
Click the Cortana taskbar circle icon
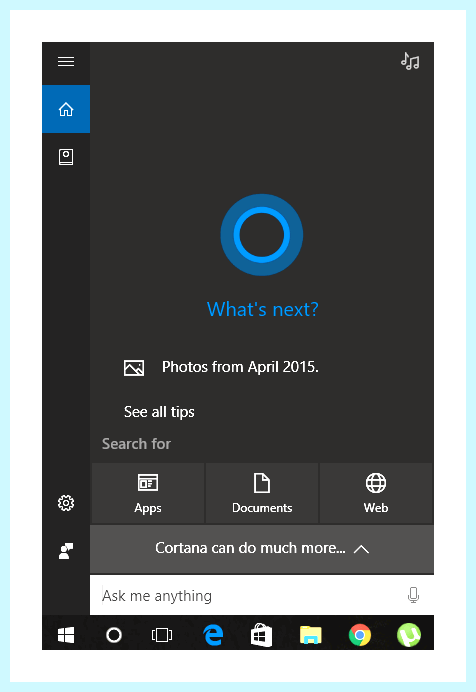click(114, 635)
